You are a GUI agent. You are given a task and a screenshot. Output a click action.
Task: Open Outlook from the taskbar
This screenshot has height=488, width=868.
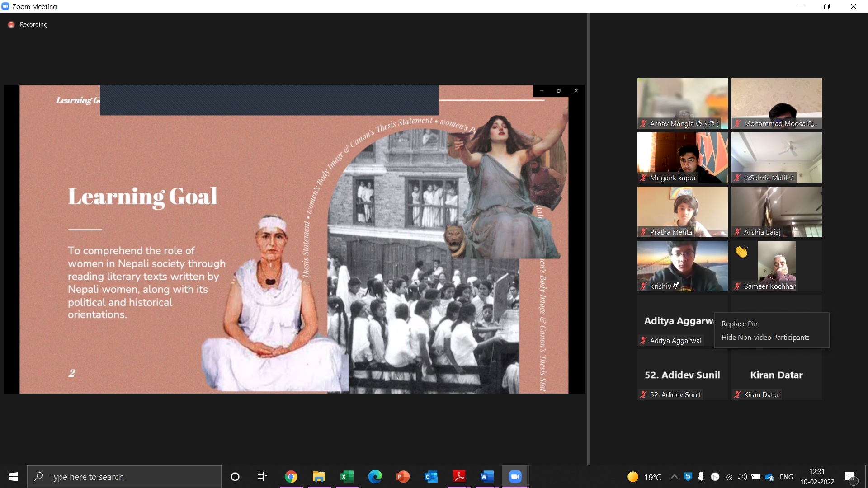click(x=431, y=477)
